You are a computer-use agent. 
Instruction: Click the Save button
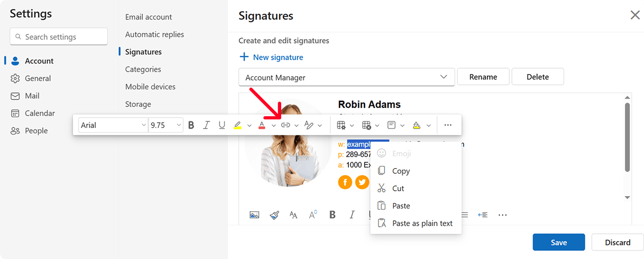[559, 242]
